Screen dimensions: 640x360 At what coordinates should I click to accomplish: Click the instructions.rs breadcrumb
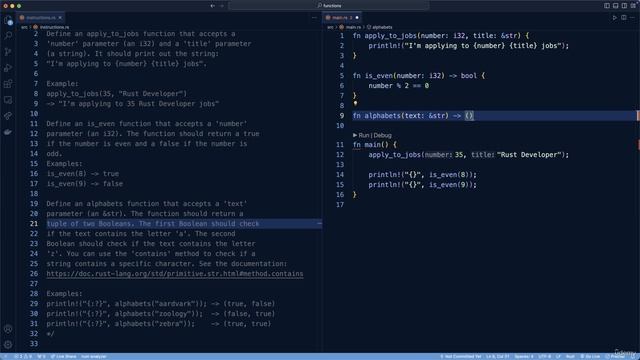pyautogui.click(x=53, y=27)
